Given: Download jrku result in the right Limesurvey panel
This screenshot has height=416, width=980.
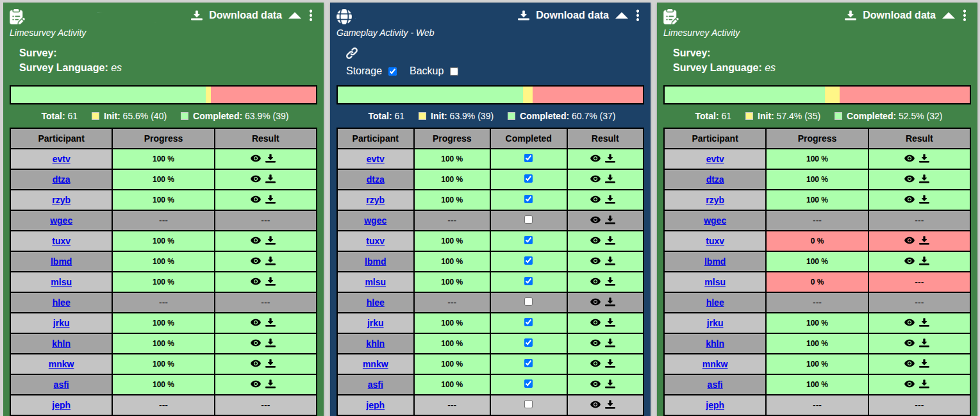Looking at the screenshot, I should [924, 322].
